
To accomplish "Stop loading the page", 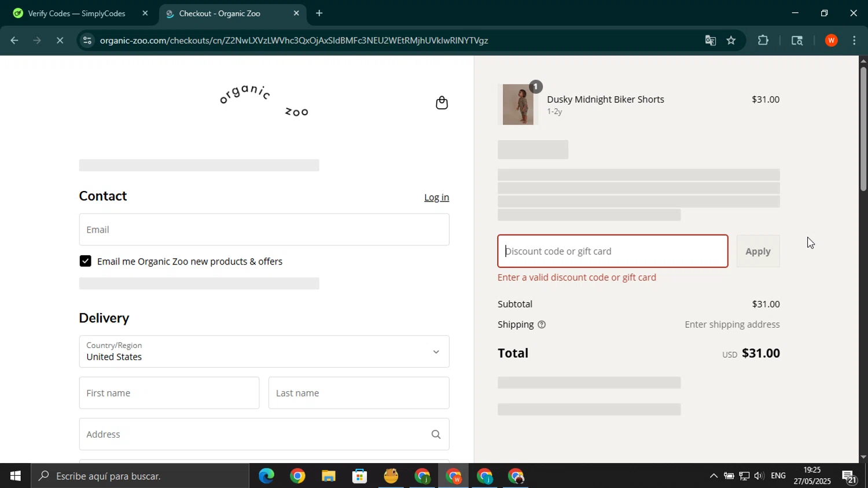I will (60, 41).
